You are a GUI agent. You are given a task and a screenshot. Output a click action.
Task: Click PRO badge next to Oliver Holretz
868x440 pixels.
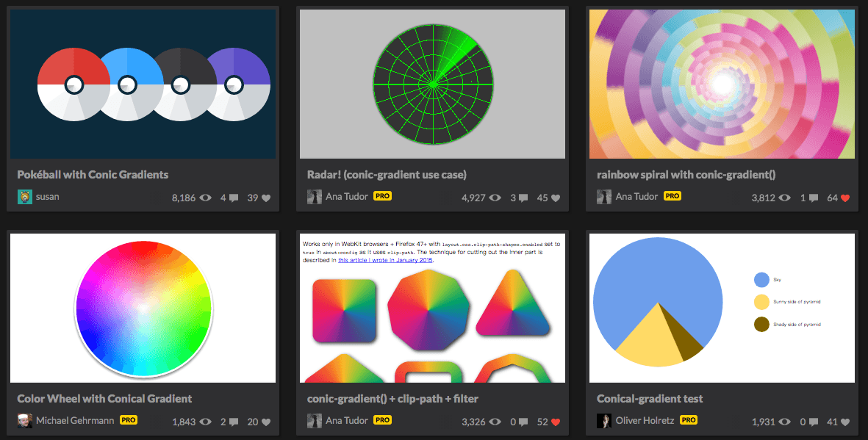click(x=689, y=420)
